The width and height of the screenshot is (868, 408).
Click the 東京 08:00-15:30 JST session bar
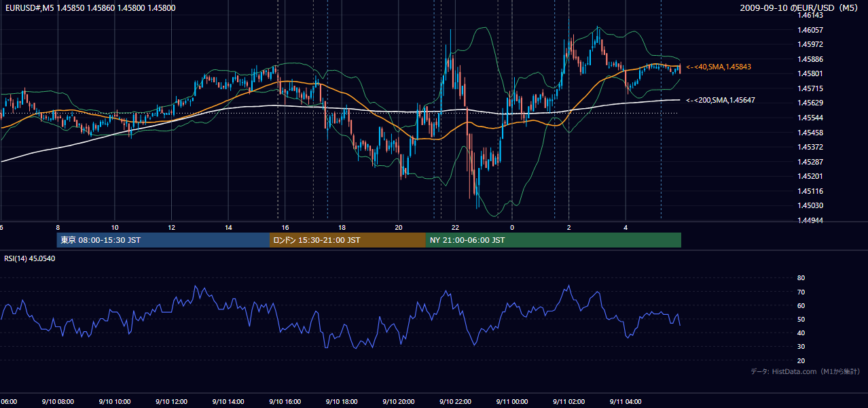click(x=163, y=240)
